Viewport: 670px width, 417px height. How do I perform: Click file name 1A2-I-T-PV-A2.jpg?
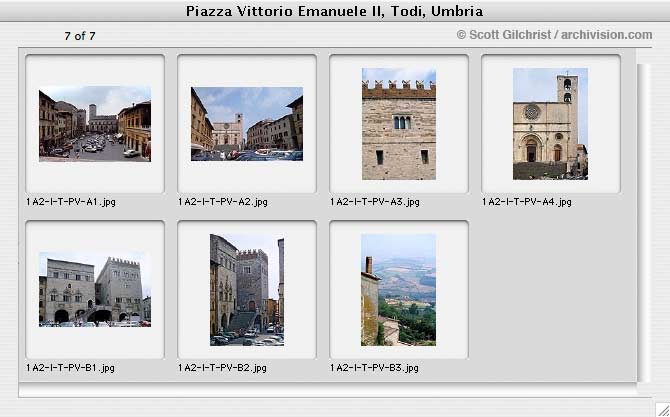tap(223, 202)
